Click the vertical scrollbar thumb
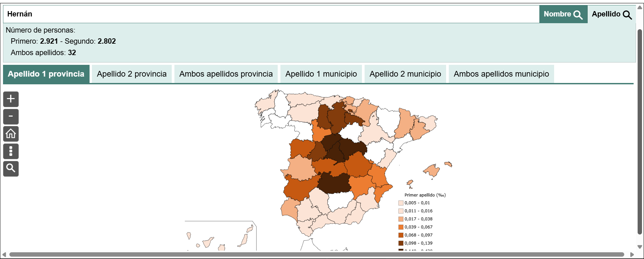644x259 pixels. tap(640, 131)
